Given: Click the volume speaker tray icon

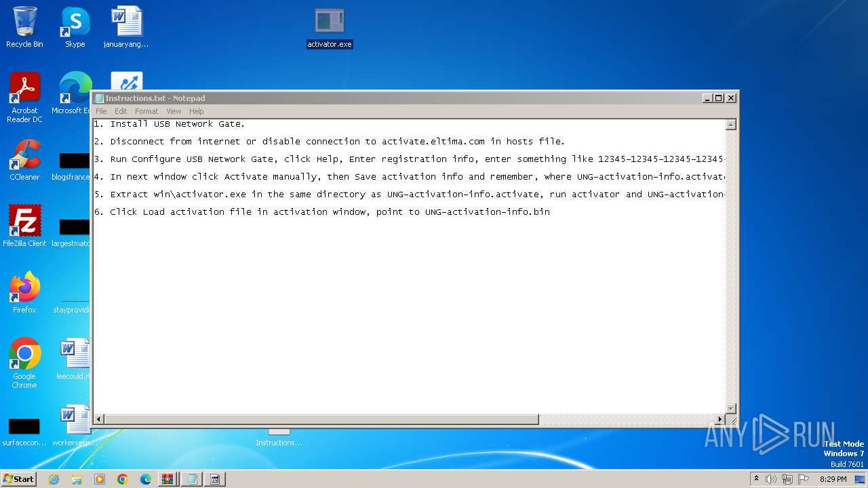Looking at the screenshot, I should click(x=771, y=479).
